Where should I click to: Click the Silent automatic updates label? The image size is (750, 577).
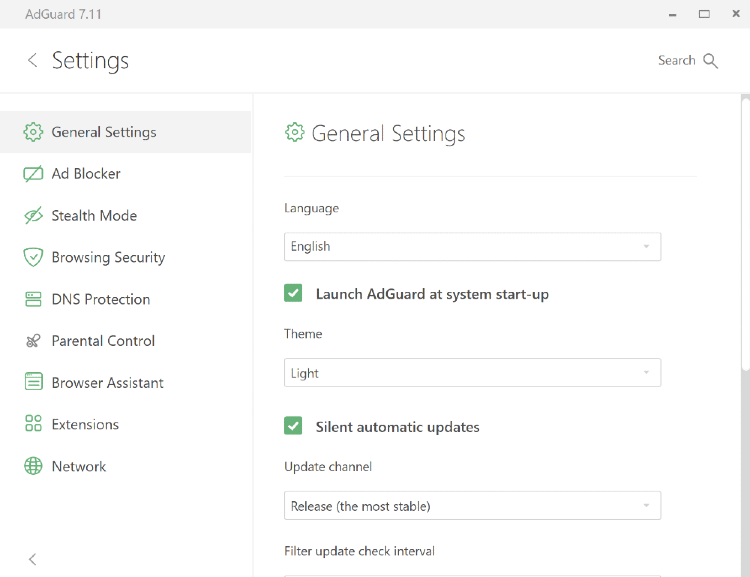(x=397, y=427)
